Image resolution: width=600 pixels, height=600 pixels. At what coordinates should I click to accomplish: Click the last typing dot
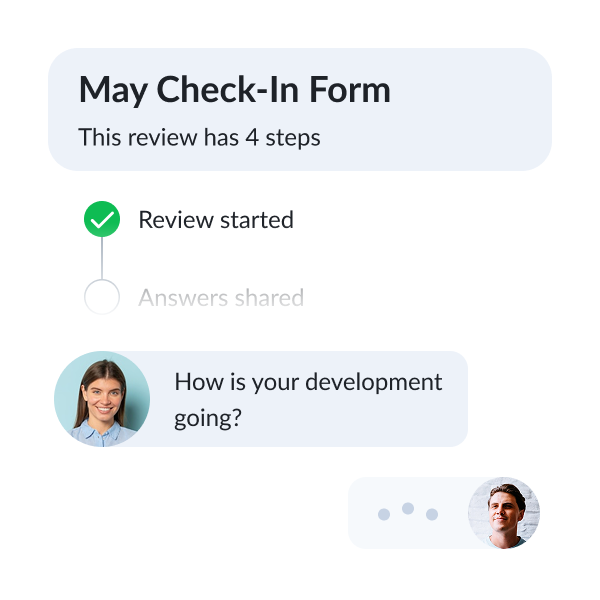[x=432, y=514]
